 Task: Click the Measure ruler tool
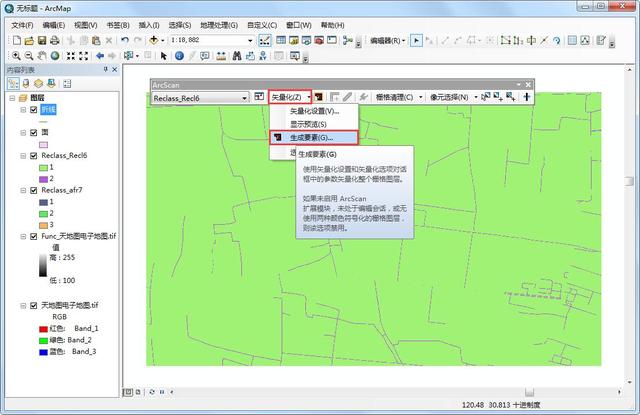(221, 56)
